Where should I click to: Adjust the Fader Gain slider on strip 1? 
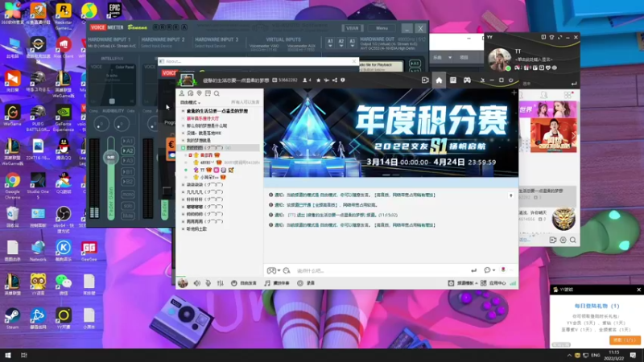[110, 158]
